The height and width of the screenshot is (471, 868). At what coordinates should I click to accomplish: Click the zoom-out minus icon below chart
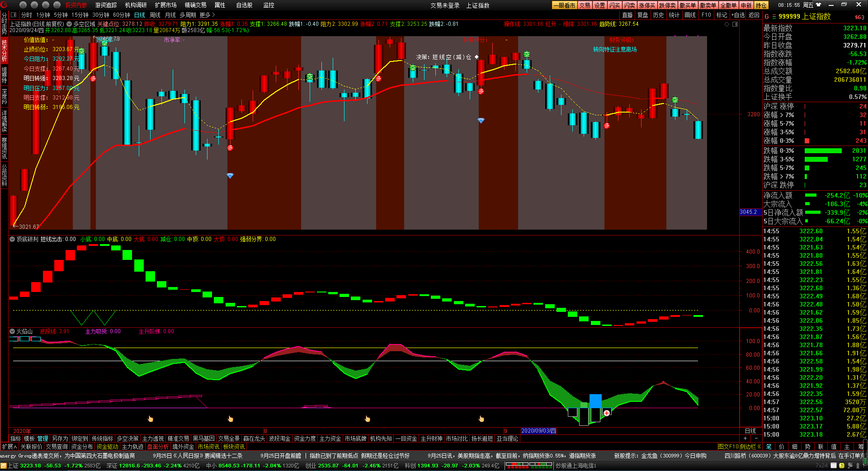pos(756,438)
